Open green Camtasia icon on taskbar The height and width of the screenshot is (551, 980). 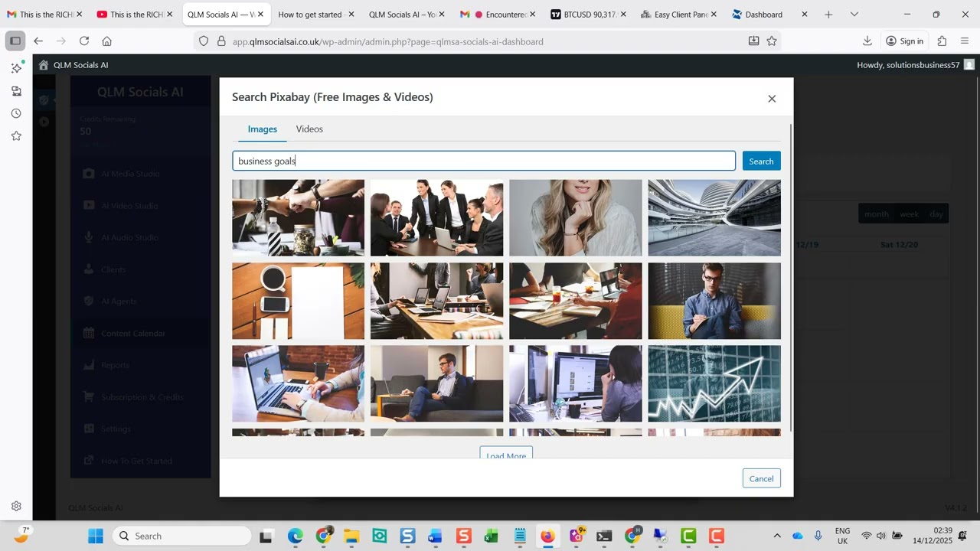click(x=688, y=536)
